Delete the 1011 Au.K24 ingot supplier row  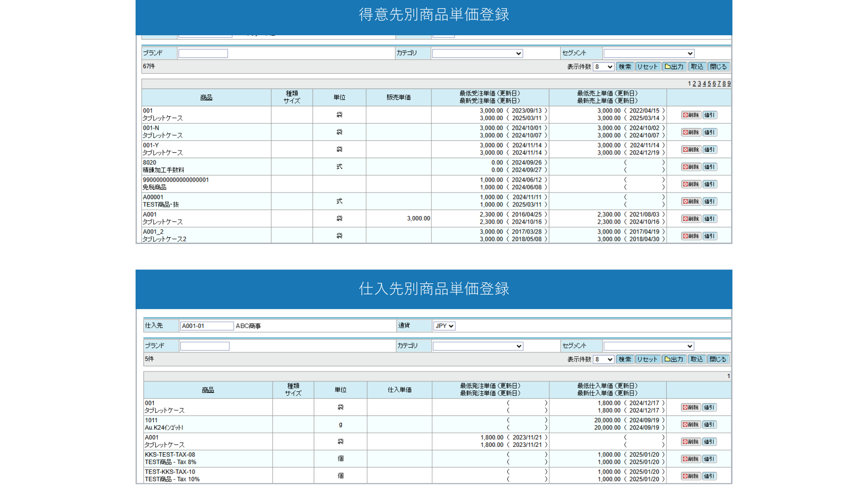691,424
